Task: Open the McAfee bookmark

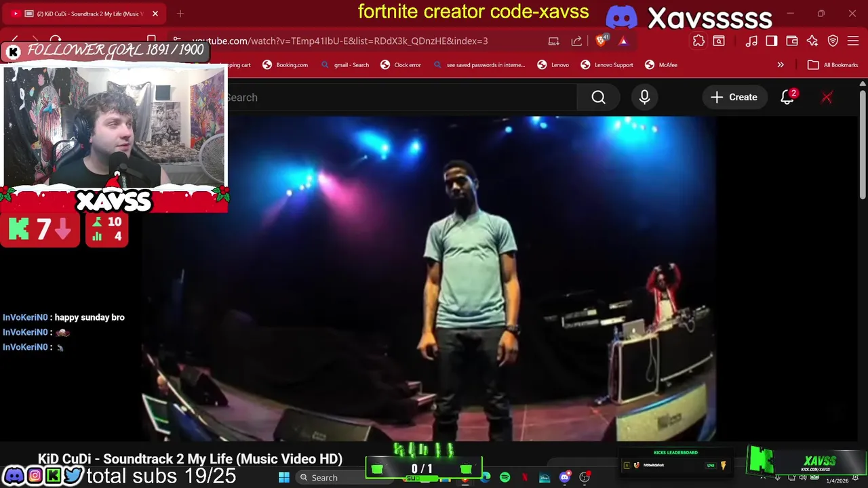Action: (661, 65)
